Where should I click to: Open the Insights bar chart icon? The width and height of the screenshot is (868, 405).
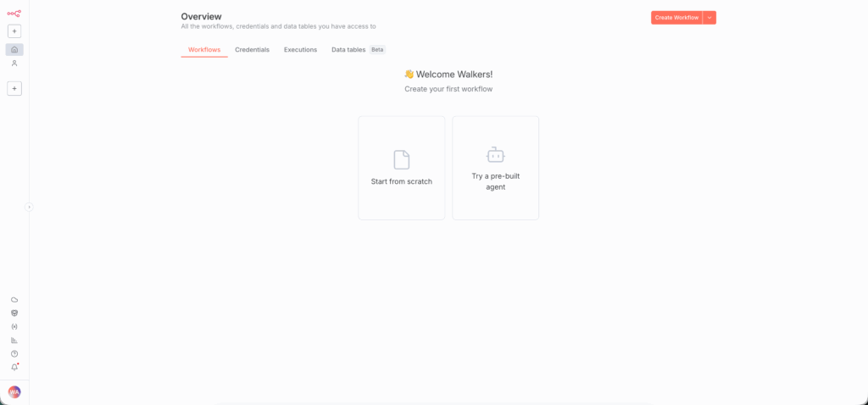click(x=14, y=340)
